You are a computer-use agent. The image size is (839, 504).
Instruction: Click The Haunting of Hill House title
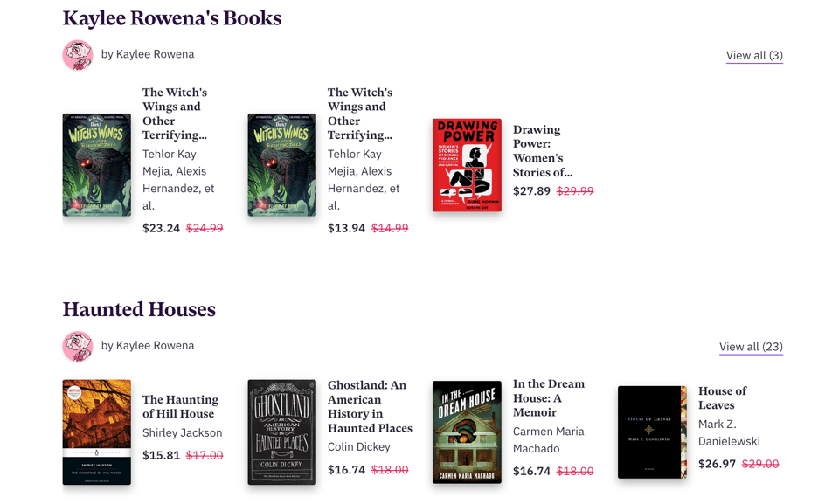pyautogui.click(x=178, y=406)
